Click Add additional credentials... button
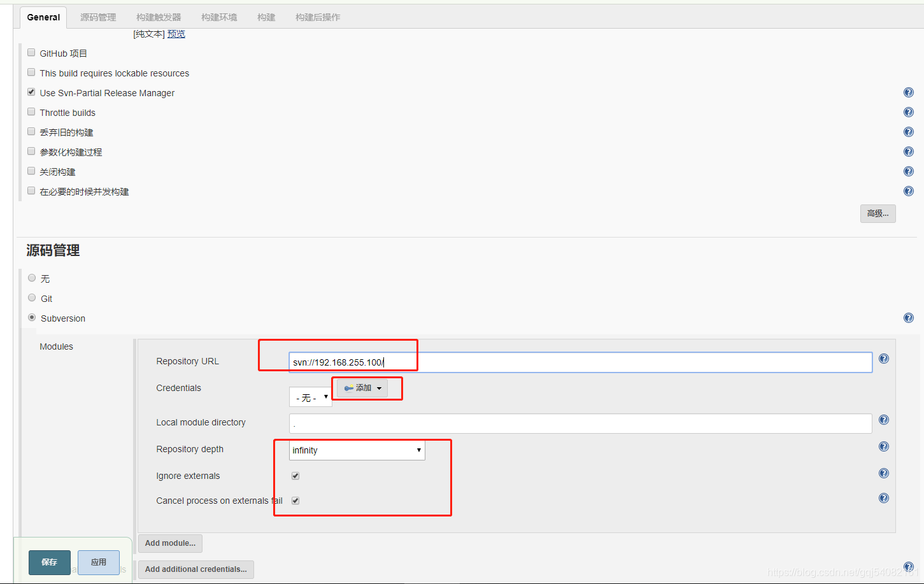Screen dimensions: 924x584 [196, 569]
